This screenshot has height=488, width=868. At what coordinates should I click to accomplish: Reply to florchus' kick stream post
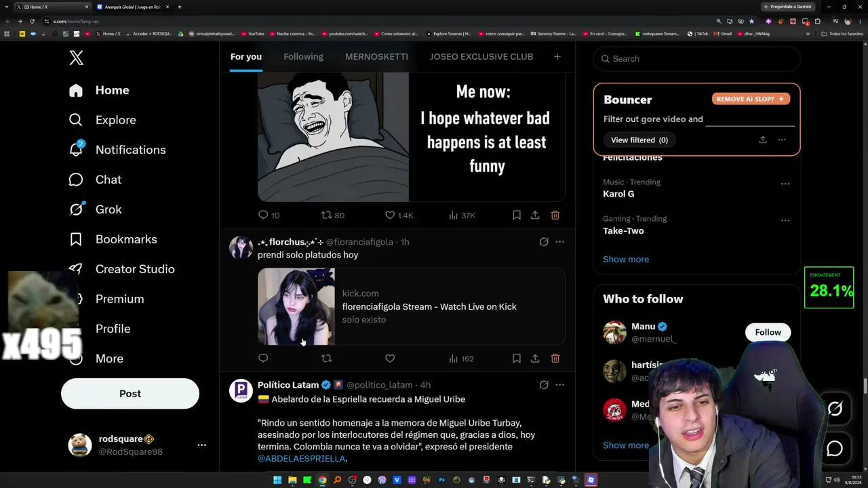coord(263,358)
